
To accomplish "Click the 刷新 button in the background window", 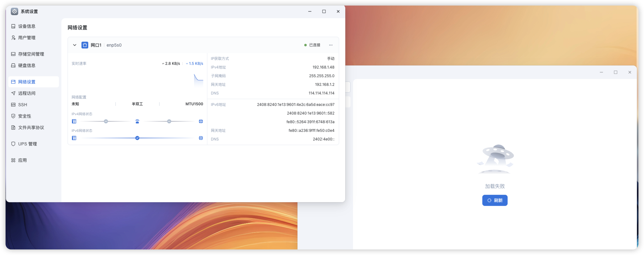I will coord(495,200).
